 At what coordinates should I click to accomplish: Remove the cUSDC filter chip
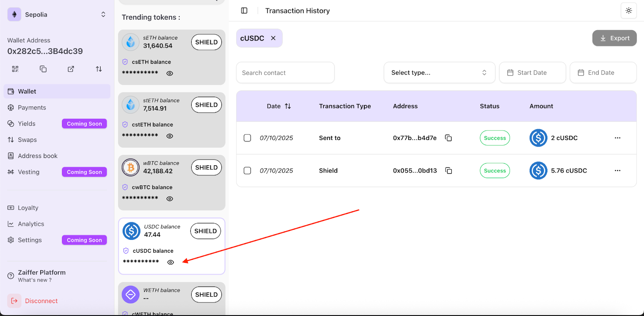273,38
